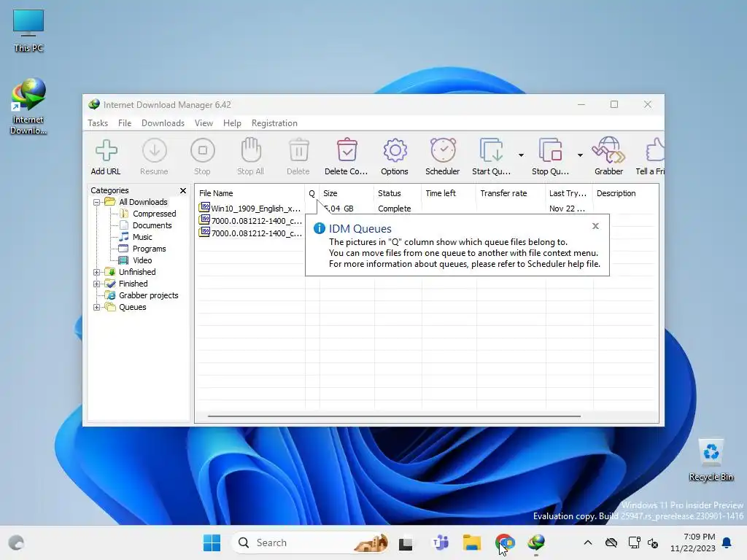This screenshot has height=560, width=747.
Task: Open This PC desktop icon
Action: pyautogui.click(x=28, y=31)
